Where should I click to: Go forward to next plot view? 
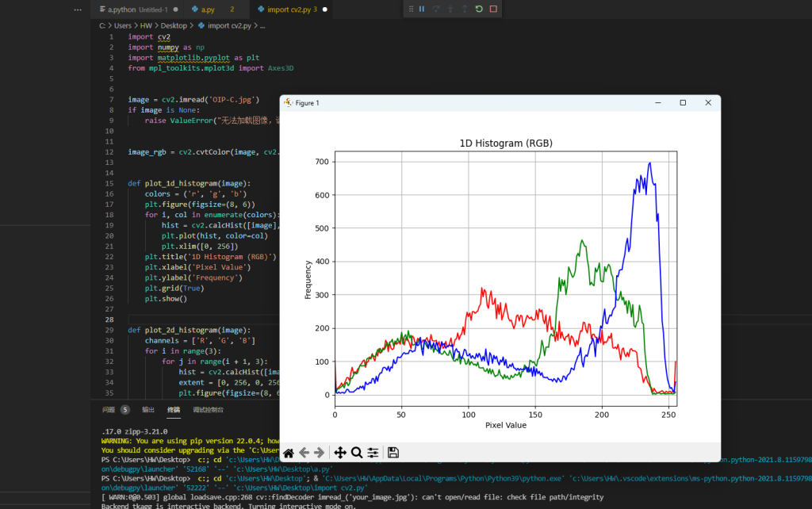coord(319,453)
